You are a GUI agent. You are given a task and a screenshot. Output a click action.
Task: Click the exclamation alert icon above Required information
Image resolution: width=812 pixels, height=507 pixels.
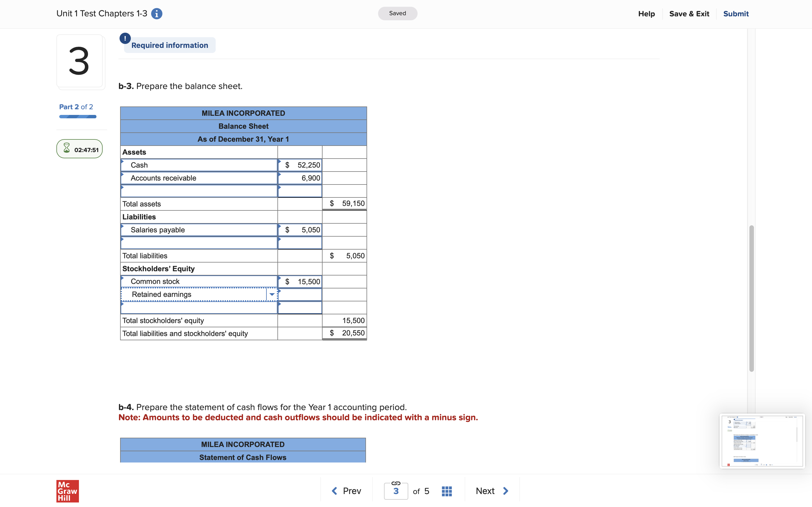point(125,38)
